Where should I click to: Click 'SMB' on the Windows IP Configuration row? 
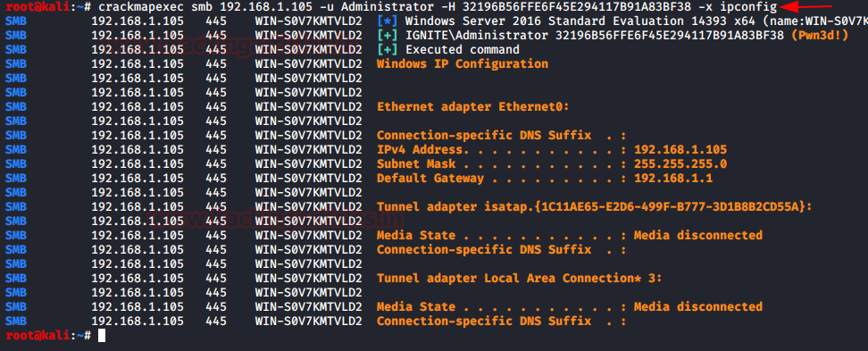point(15,63)
